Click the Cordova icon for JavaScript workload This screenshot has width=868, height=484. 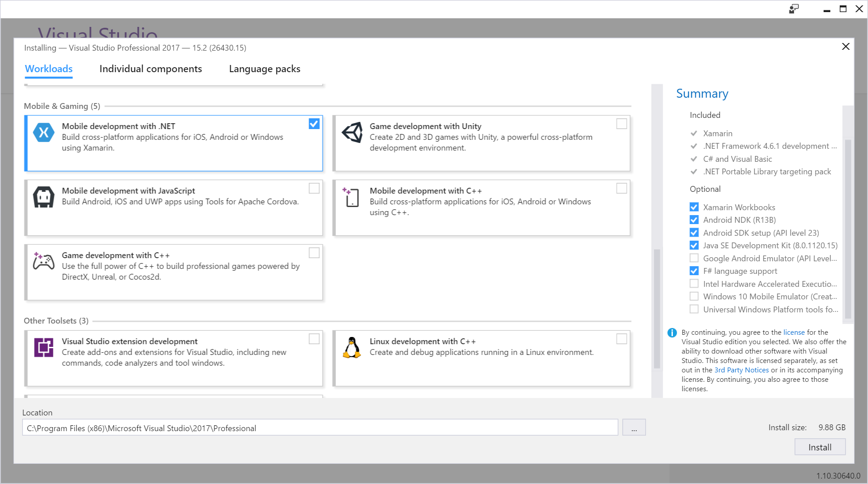(44, 197)
